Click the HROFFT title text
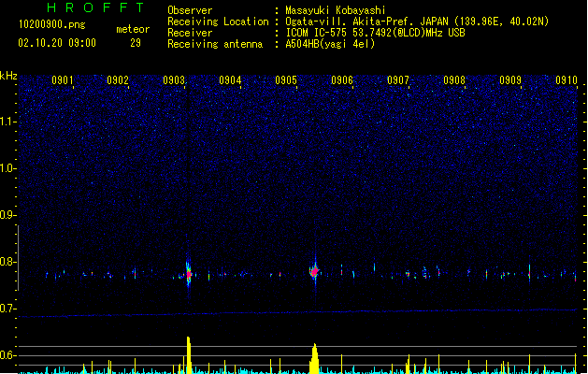The image size is (588, 374). pyautogui.click(x=96, y=7)
